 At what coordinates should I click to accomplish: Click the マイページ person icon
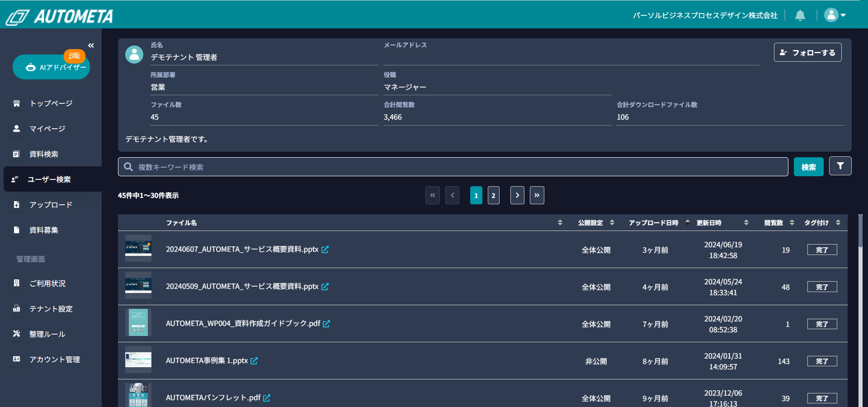point(17,128)
